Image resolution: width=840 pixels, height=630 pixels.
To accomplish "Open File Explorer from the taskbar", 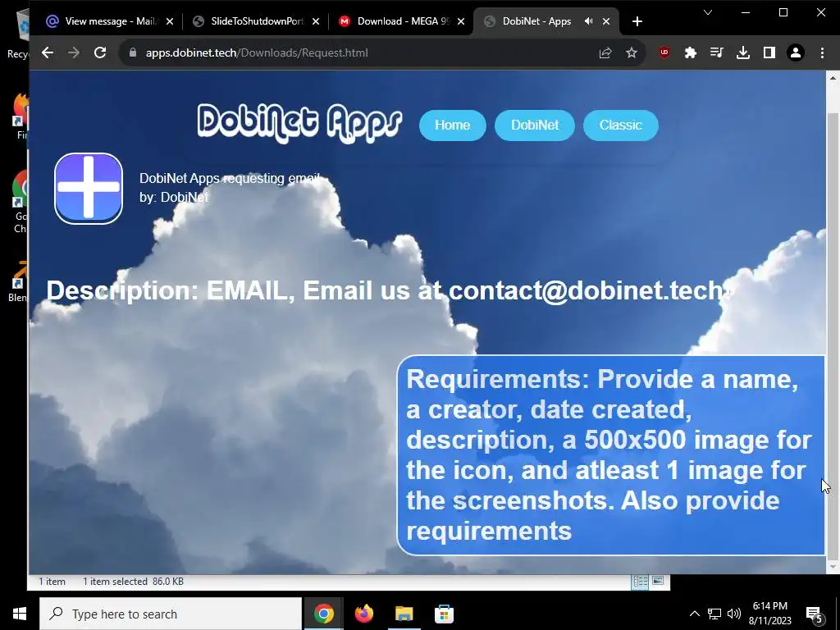I will [404, 614].
